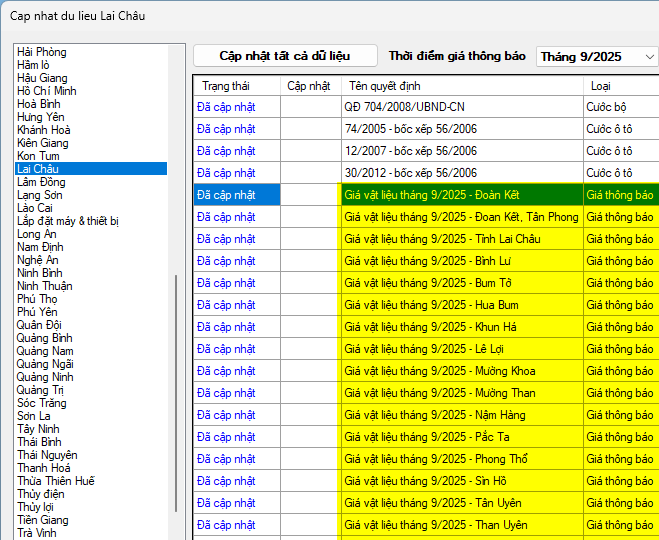Screen dimensions: 659x540
Task: Click the 'Trạng thái' column header
Action: click(225, 86)
